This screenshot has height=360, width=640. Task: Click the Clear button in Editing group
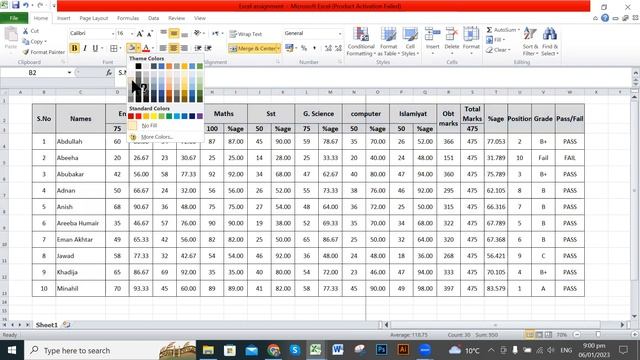pos(498,50)
